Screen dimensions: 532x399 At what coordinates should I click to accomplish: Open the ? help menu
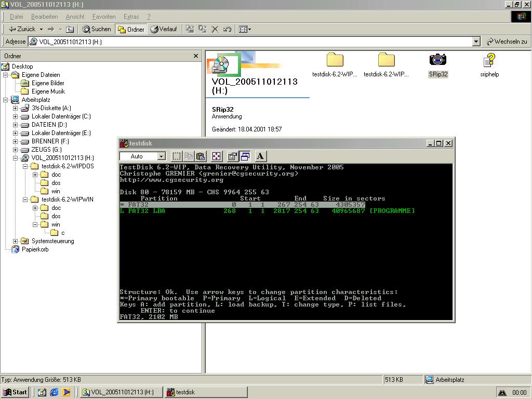[x=149, y=17]
